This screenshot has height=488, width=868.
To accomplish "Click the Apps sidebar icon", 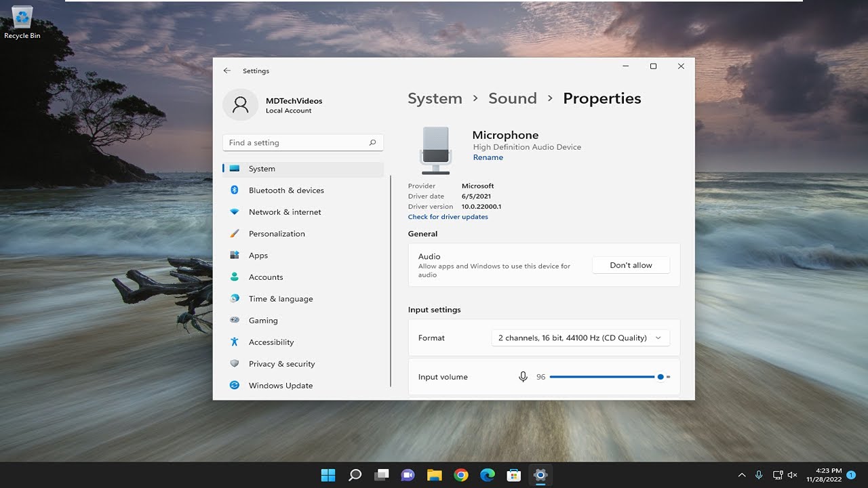I will [235, 255].
